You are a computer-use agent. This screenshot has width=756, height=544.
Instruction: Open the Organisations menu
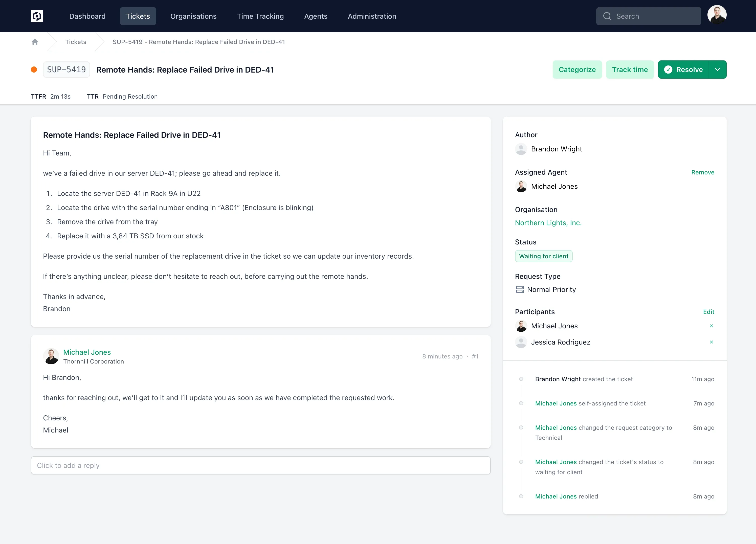(193, 16)
